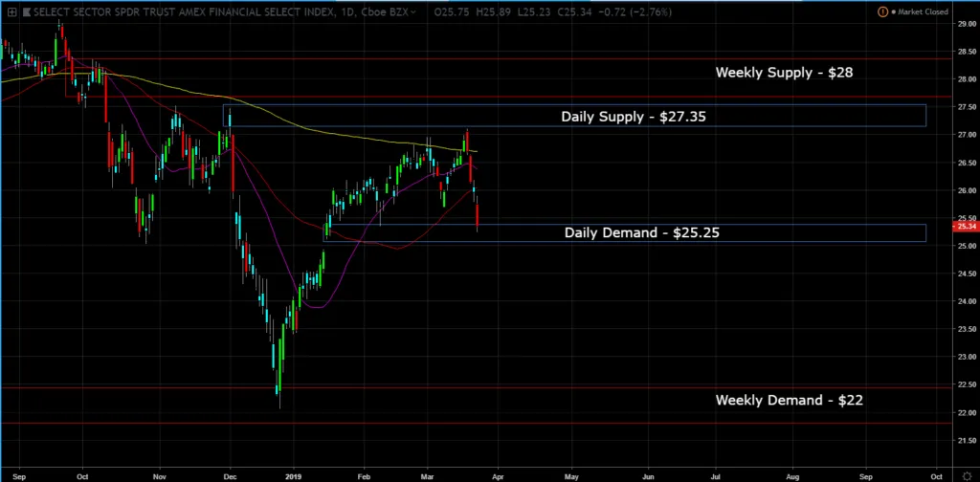980x482 pixels.
Task: Click the Jul time axis label
Action: pos(714,475)
